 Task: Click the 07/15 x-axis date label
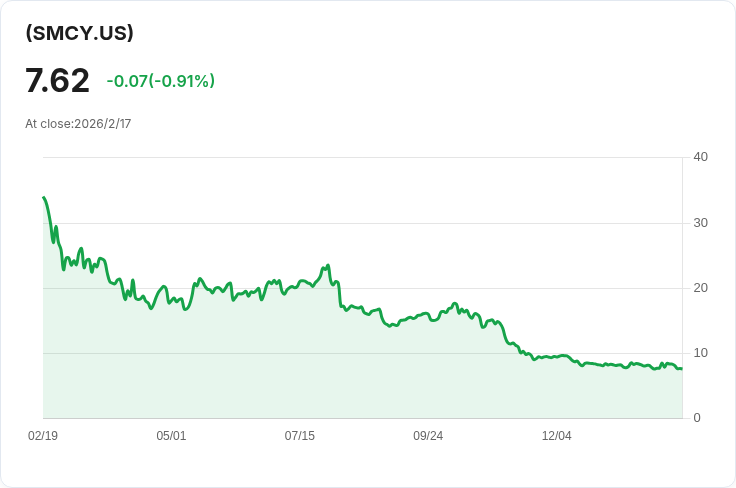click(x=299, y=436)
